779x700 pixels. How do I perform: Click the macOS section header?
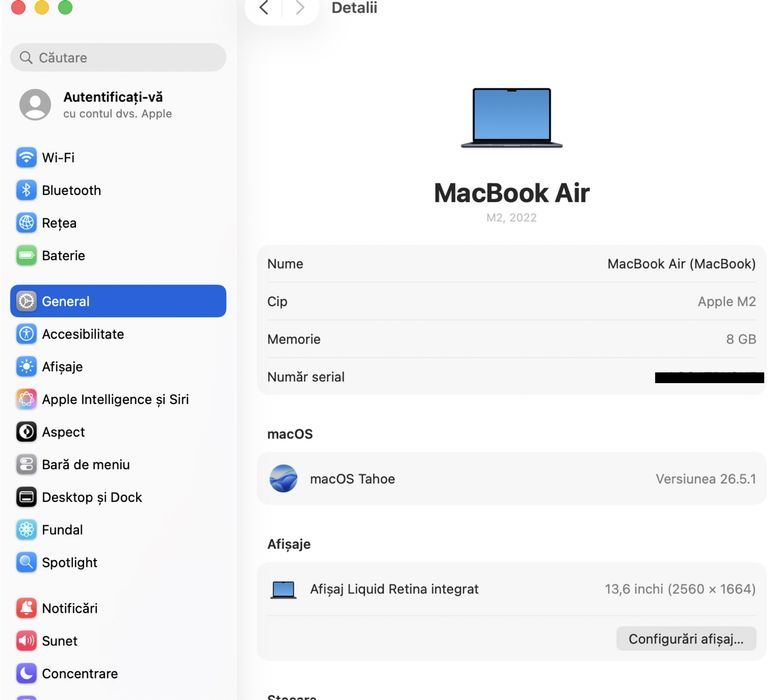click(290, 434)
